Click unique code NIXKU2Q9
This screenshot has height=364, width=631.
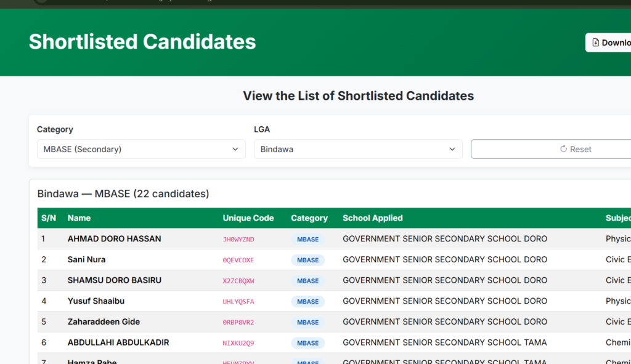(238, 343)
